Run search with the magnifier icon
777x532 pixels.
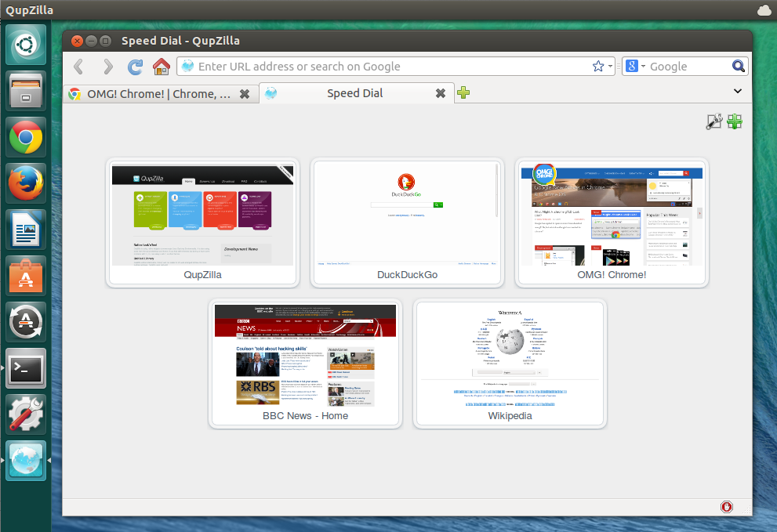pos(738,67)
